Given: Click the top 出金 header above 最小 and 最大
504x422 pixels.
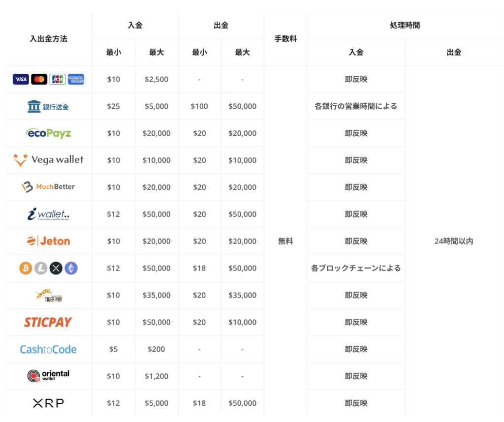Looking at the screenshot, I should (221, 26).
